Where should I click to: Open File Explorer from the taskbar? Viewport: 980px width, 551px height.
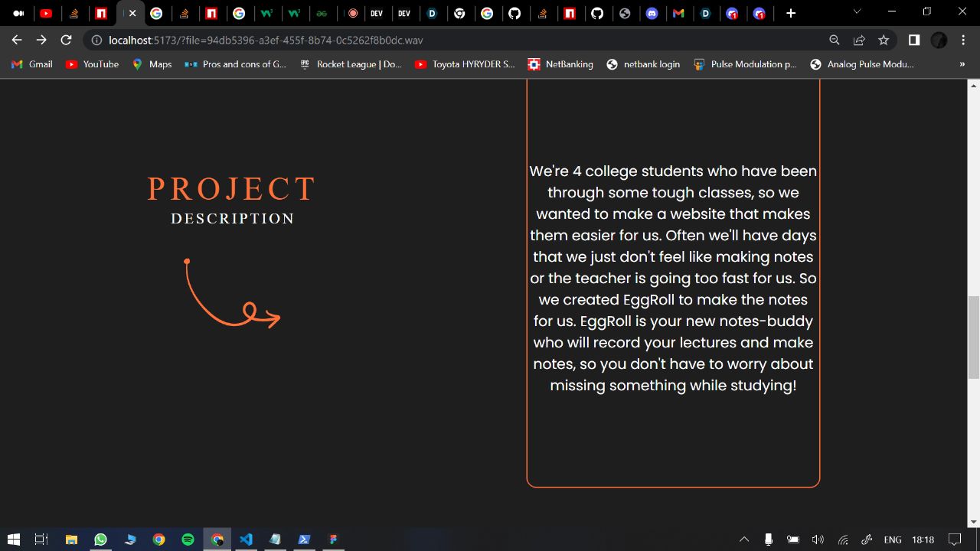(71, 540)
